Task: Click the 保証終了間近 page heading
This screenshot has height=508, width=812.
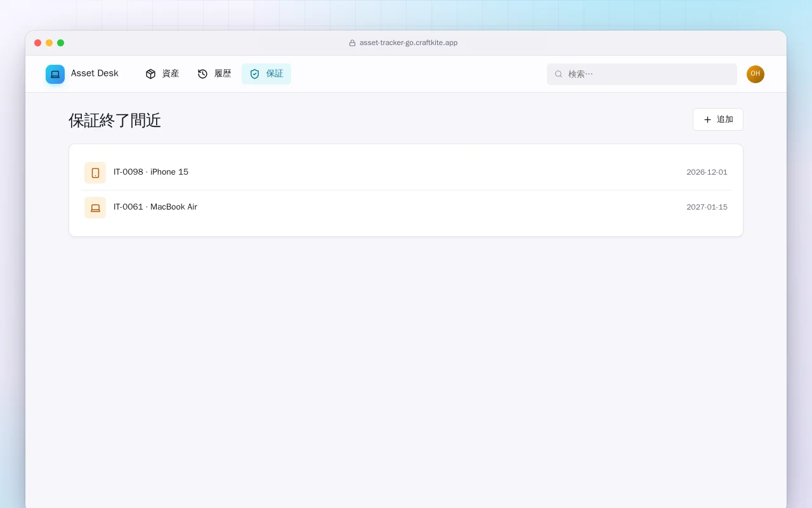Action: click(115, 121)
